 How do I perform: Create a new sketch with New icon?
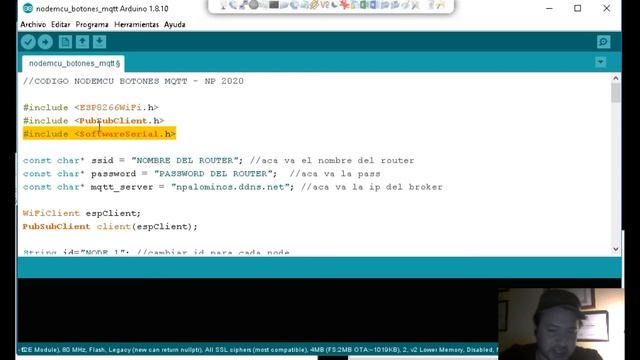pos(65,42)
